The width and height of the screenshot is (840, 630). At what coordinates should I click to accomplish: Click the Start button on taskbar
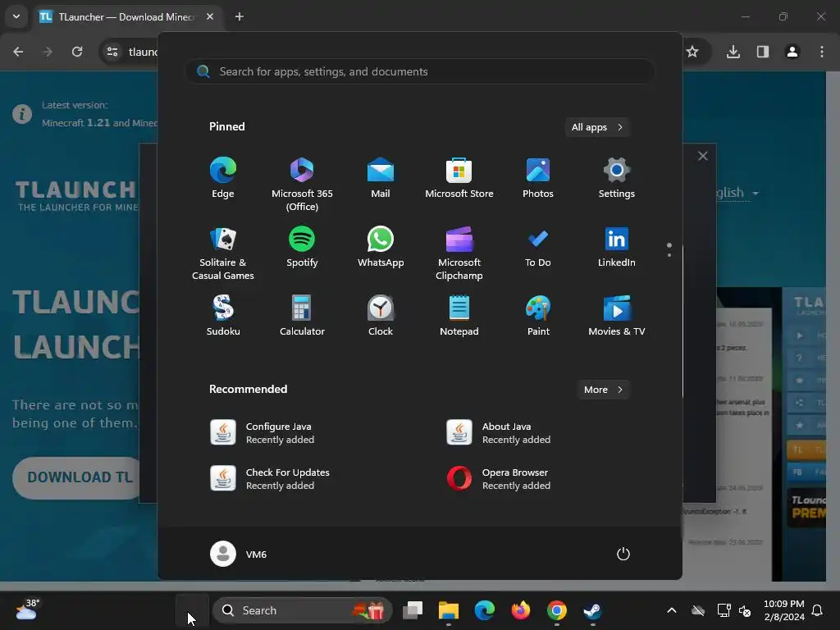pos(192,610)
